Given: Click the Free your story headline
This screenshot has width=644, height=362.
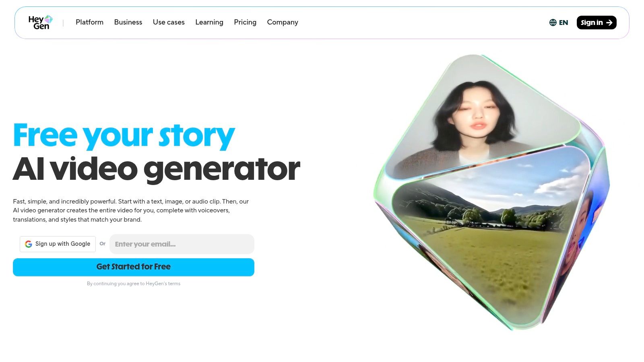Looking at the screenshot, I should click(124, 136).
